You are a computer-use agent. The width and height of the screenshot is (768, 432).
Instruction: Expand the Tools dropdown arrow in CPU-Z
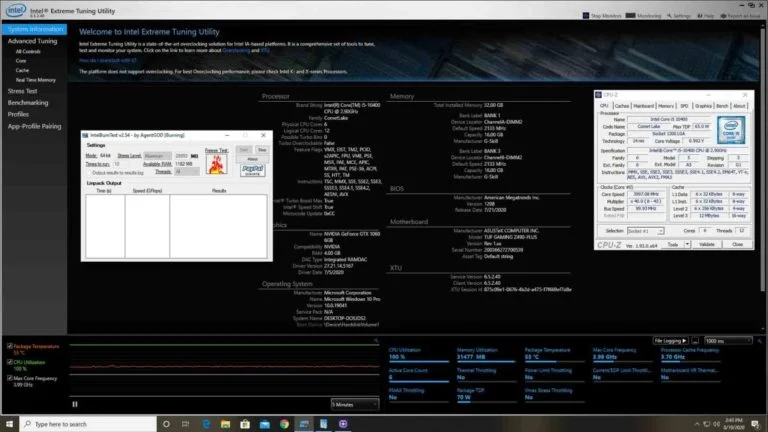pos(687,244)
